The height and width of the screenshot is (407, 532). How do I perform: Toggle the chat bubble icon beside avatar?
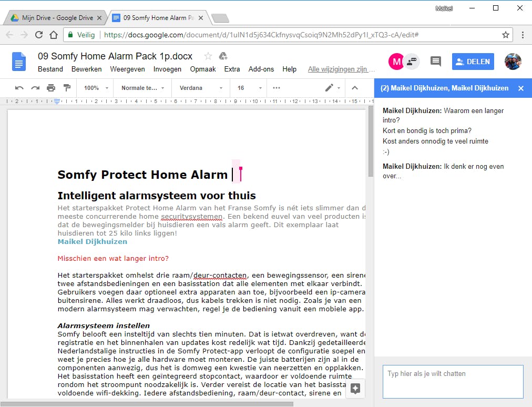click(412, 62)
